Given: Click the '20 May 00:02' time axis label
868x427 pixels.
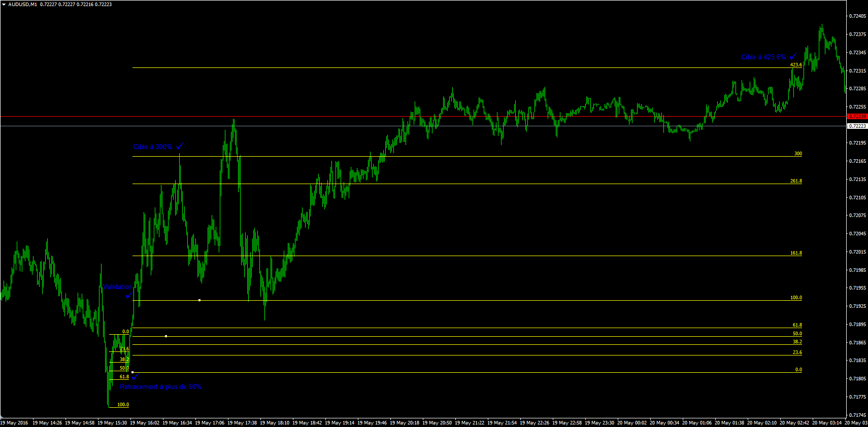Looking at the screenshot, I should [x=632, y=423].
